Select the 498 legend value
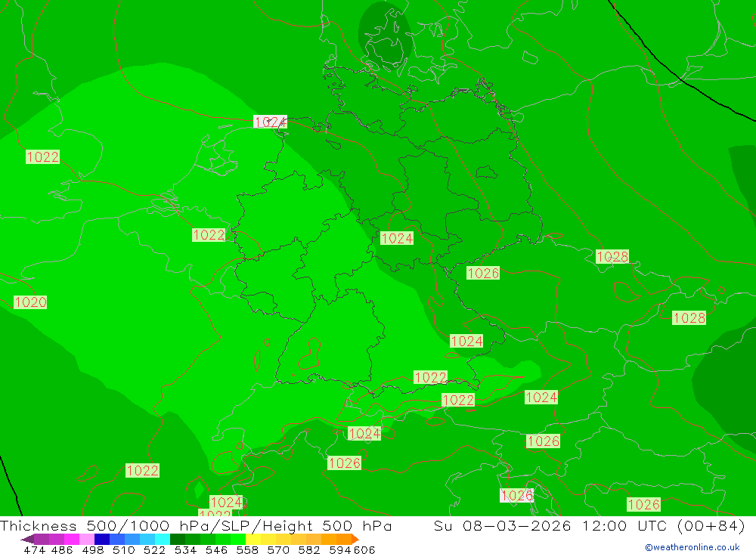 [x=92, y=549]
